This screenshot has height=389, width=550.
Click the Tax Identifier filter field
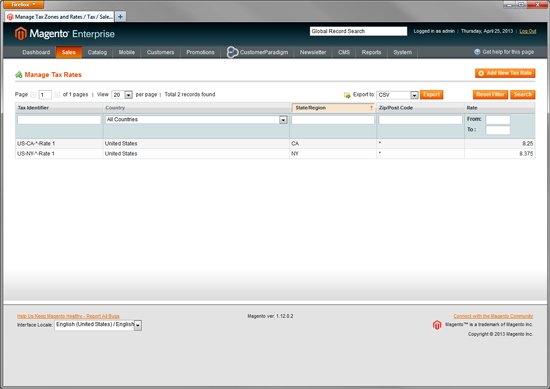[59, 120]
